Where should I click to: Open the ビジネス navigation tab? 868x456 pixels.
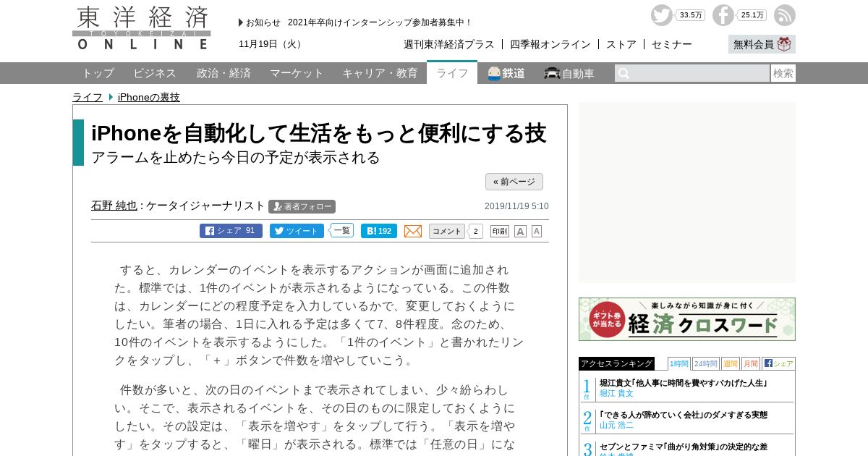coord(155,73)
